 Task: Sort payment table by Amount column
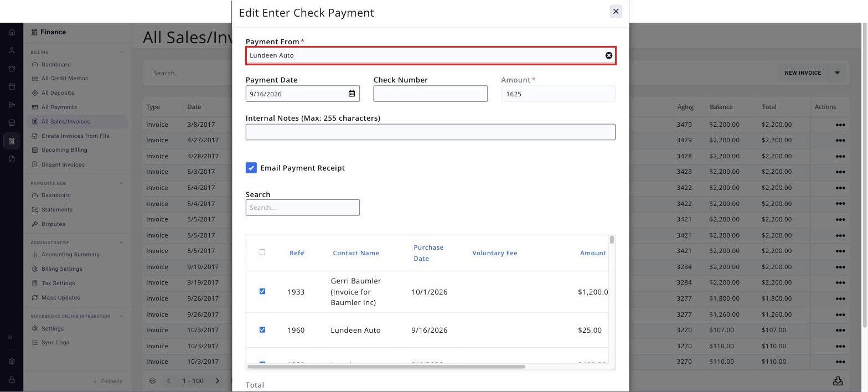click(593, 253)
